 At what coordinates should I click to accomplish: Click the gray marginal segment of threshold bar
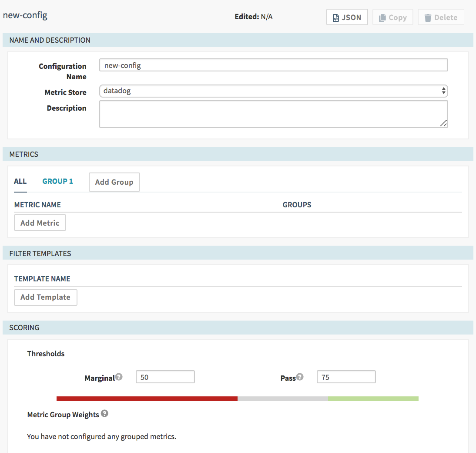point(282,398)
